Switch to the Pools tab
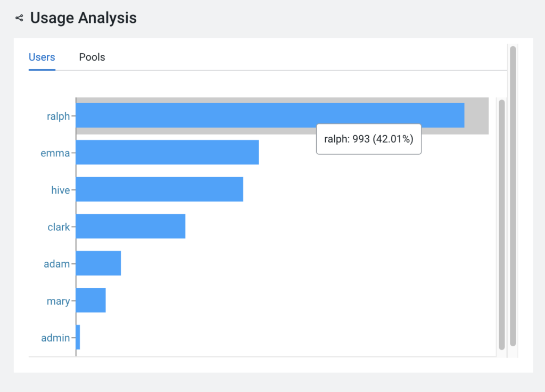Screen dimensions: 545x392 pyautogui.click(x=92, y=57)
